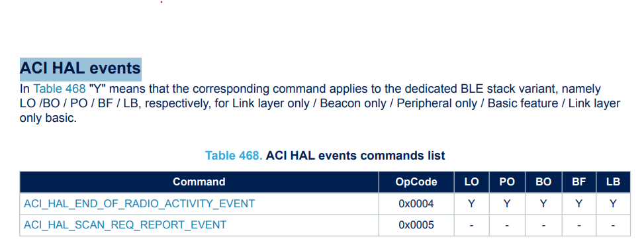The height and width of the screenshot is (249, 644).
Task: Click the BO column header
Action: 543,181
